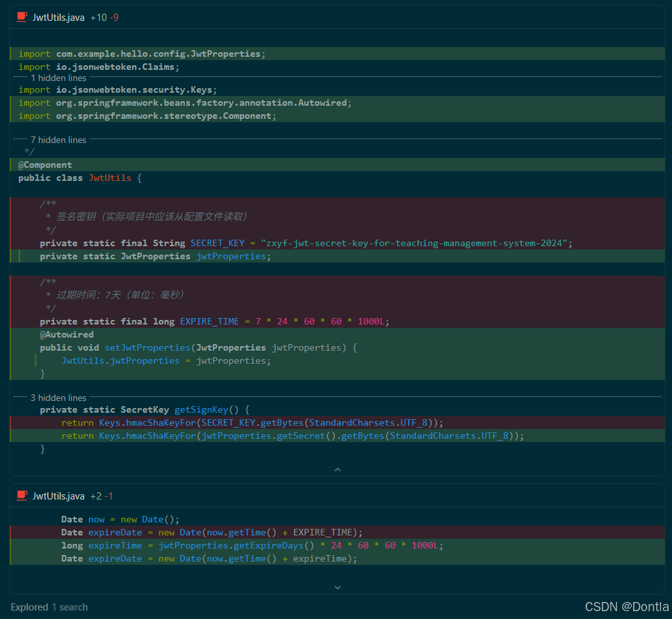Viewport: 672px width, 619px height.
Task: Click the 签名密钥 comment line
Action: (x=337, y=217)
